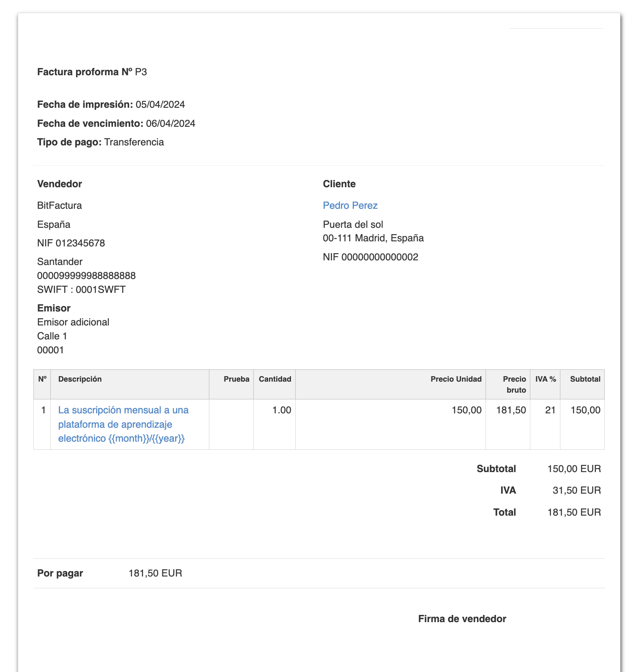Click the quantity cell 1.00
The height and width of the screenshot is (672, 631).
pos(282,410)
